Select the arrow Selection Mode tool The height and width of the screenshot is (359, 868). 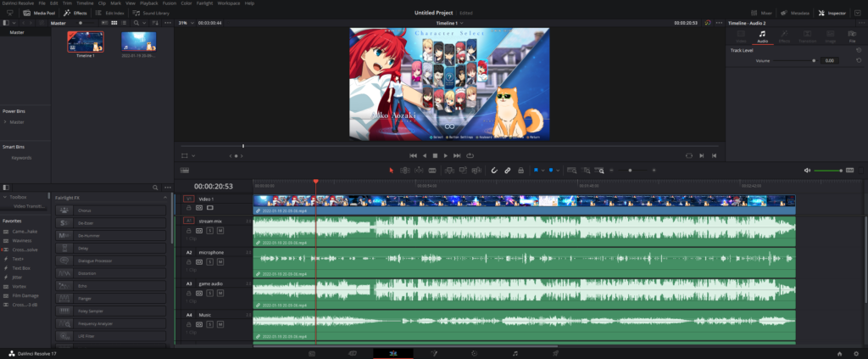[x=392, y=171]
